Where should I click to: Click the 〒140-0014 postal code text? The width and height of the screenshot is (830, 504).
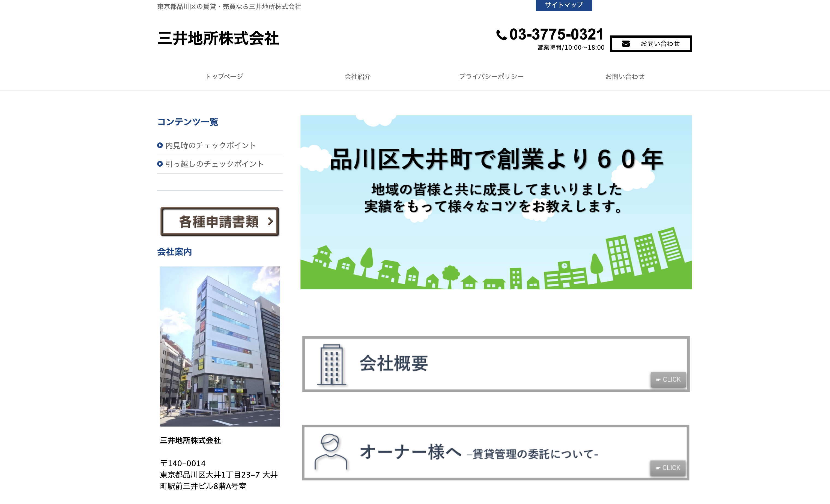[183, 463]
